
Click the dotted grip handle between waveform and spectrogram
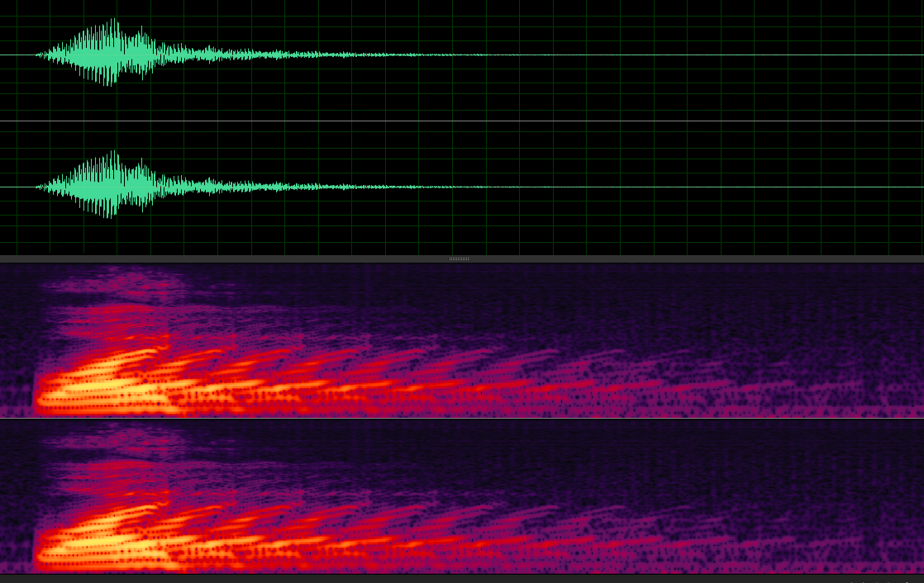click(x=459, y=258)
